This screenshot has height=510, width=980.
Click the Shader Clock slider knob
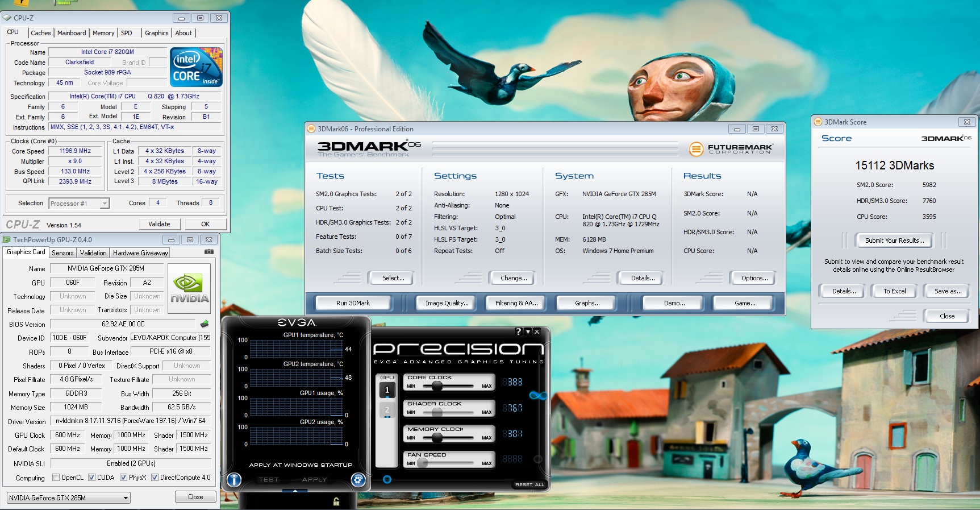(437, 412)
